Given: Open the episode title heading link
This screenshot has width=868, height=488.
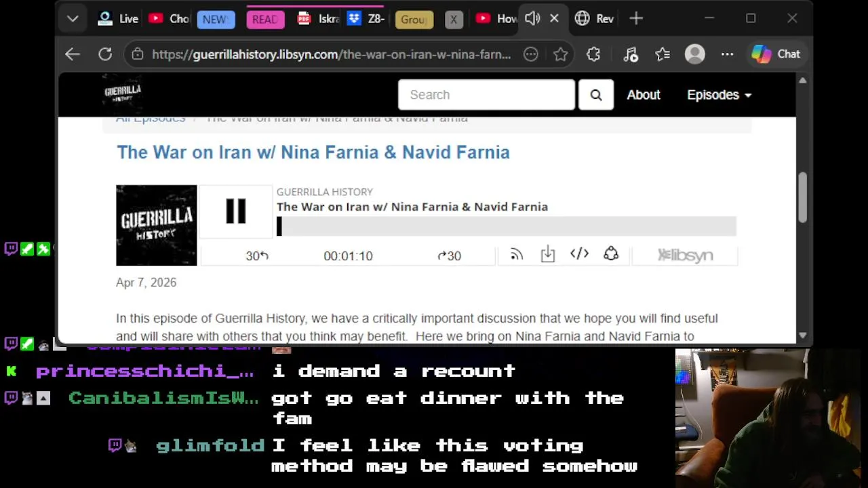Looking at the screenshot, I should click(313, 152).
